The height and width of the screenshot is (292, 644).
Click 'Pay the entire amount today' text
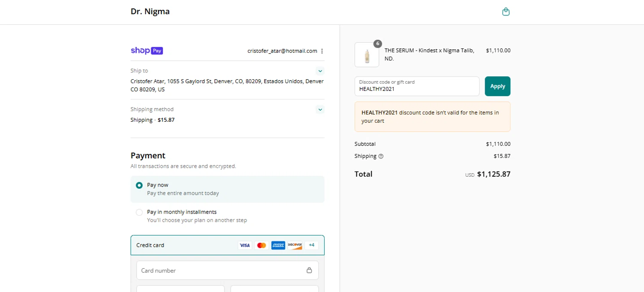(183, 193)
